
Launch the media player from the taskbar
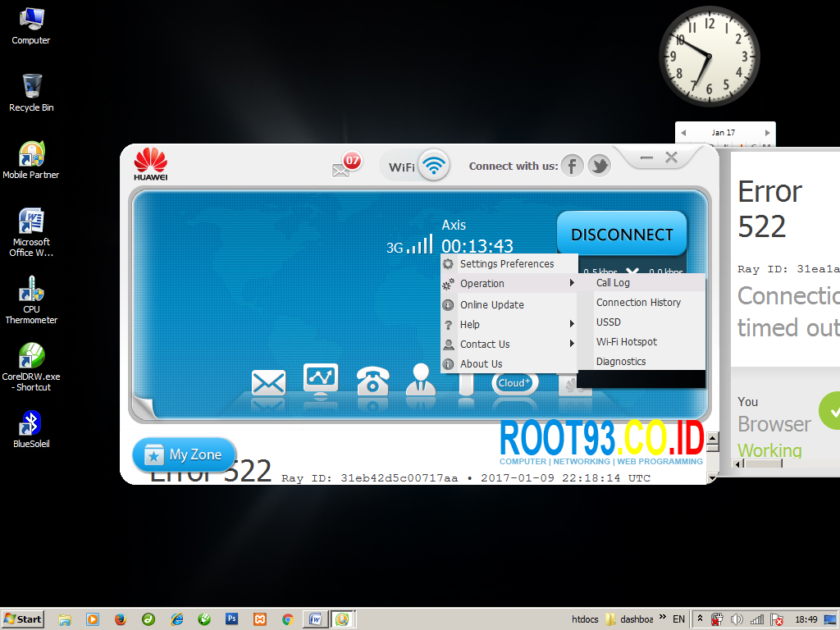[93, 620]
